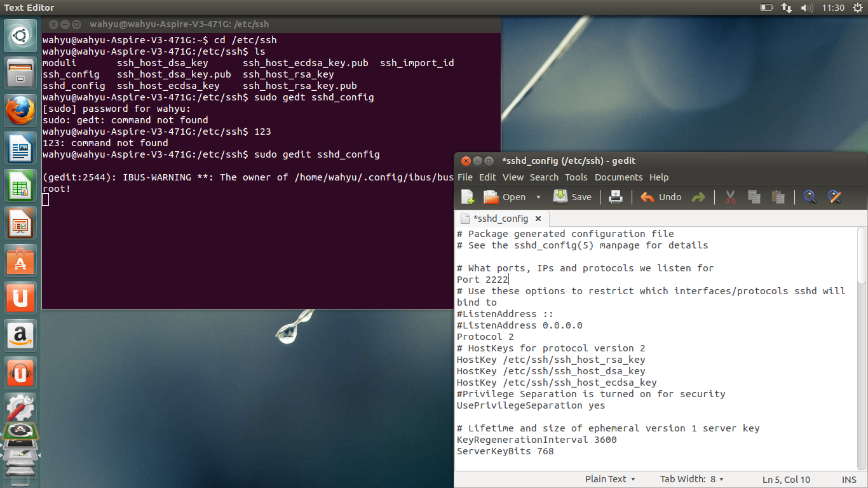Click the UsePrivilegeSeparation yes line

tap(531, 405)
